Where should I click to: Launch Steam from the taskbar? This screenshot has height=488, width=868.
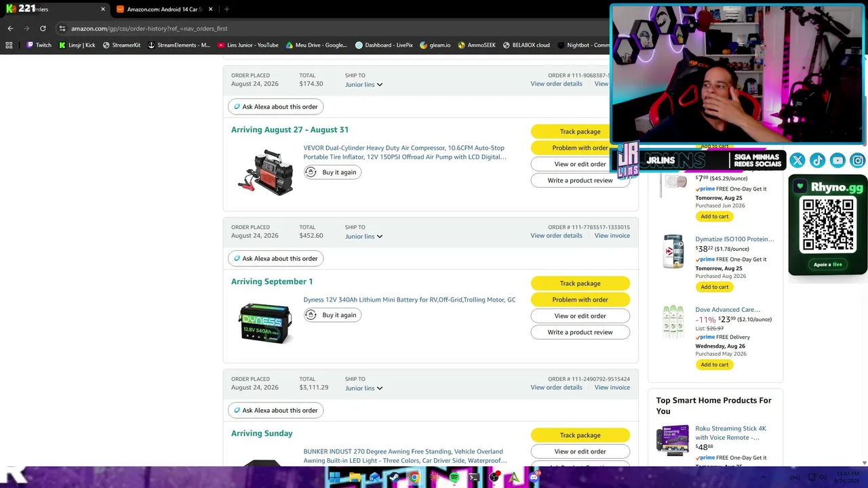click(x=394, y=478)
